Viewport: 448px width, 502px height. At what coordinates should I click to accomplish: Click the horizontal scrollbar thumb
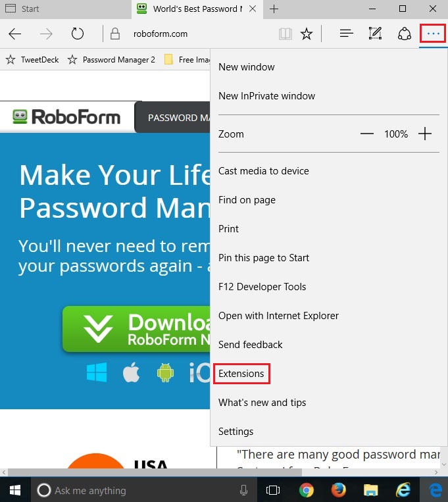pos(155,472)
